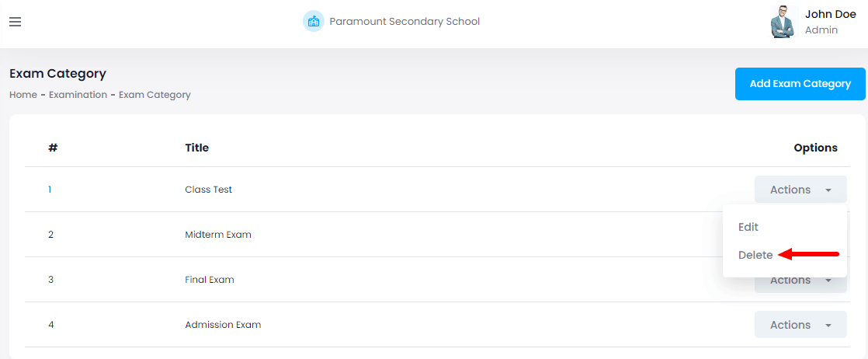868x359 pixels.
Task: Click the Exam Category breadcrumb item
Action: [155, 95]
